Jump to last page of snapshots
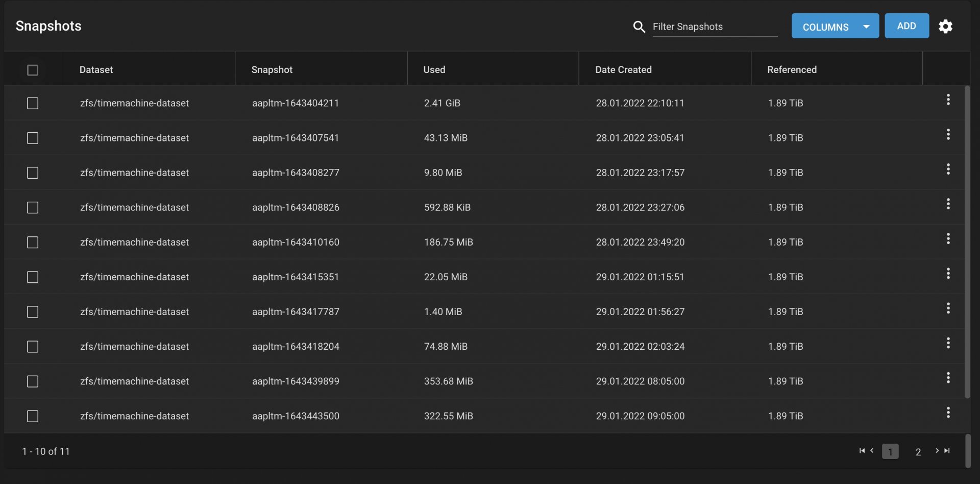This screenshot has height=484, width=980. pyautogui.click(x=947, y=451)
